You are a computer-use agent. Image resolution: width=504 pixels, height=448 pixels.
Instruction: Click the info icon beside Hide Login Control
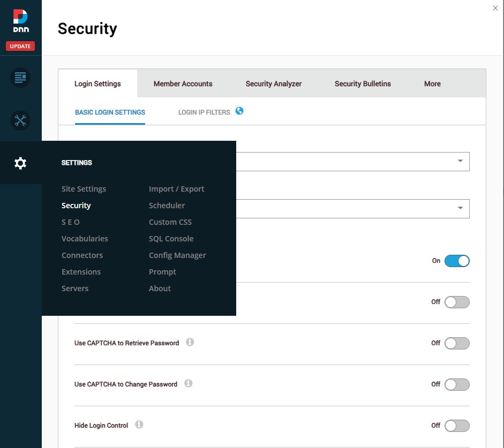click(139, 424)
